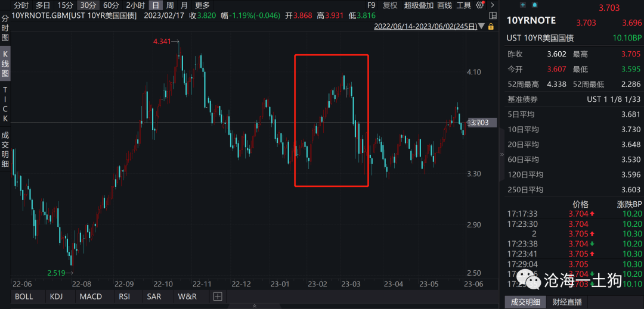Viewport: 644px width, 309px height.
Task: Click 昨收 value 3.602
Action: pyautogui.click(x=556, y=54)
